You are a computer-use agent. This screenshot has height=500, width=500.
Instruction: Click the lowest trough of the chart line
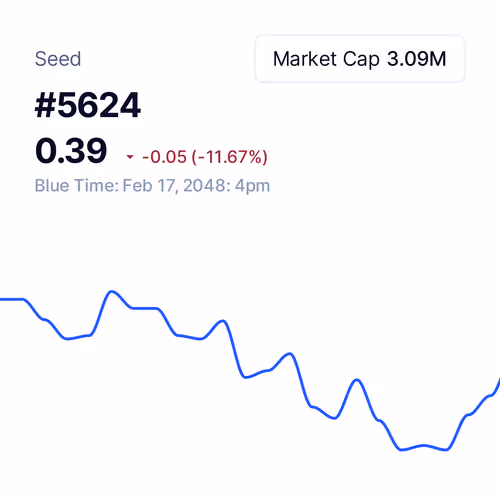(423, 448)
